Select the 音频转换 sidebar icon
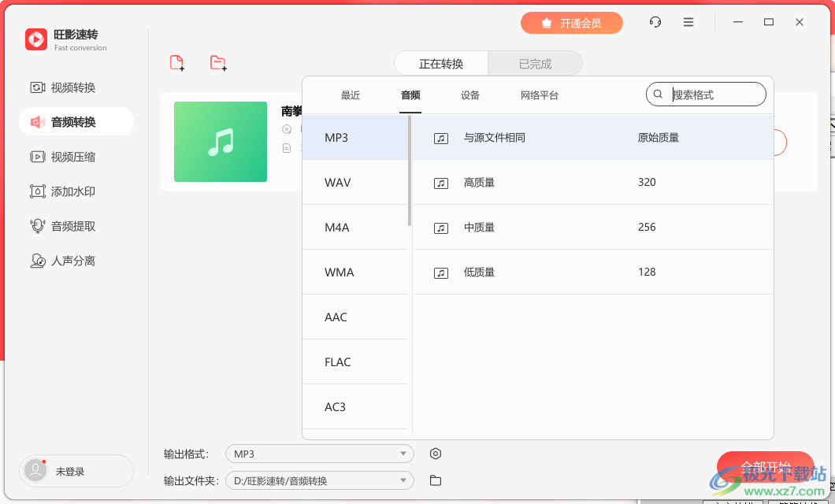 click(x=76, y=121)
